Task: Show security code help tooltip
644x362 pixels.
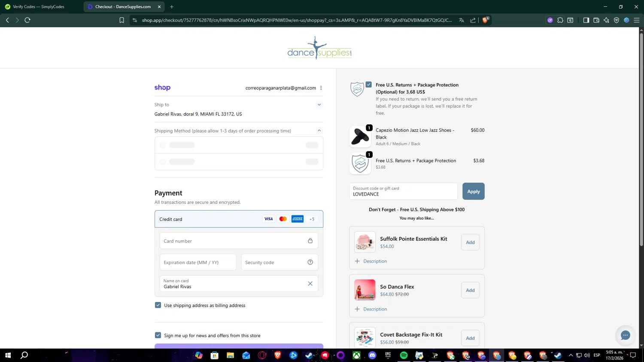Action: pos(310,262)
